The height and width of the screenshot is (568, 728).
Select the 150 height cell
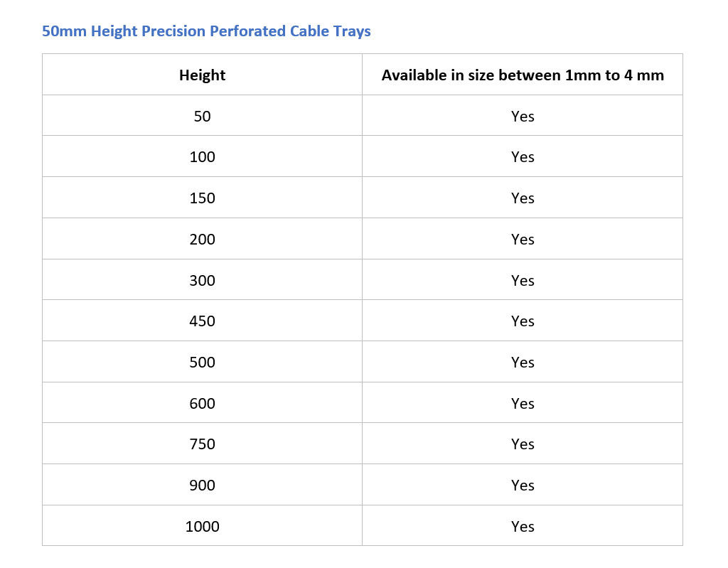(202, 198)
